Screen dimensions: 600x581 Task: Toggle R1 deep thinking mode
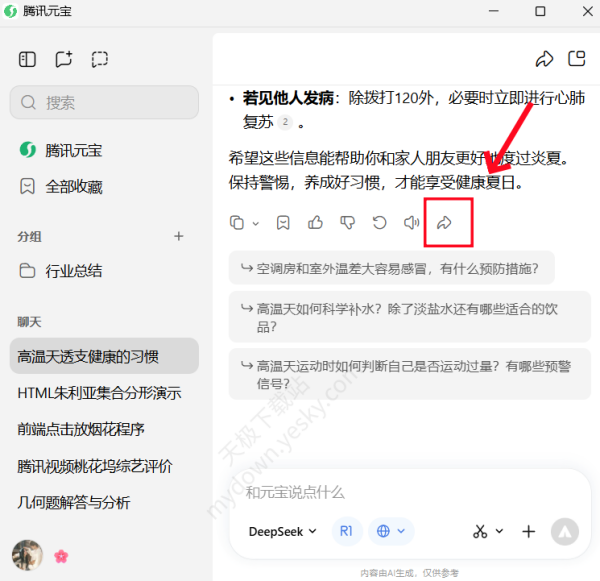346,531
